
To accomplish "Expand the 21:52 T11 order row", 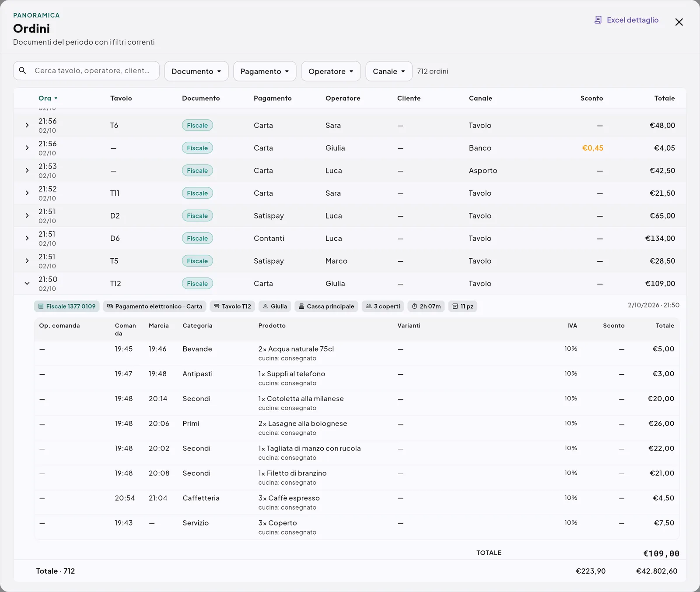I will (x=27, y=193).
